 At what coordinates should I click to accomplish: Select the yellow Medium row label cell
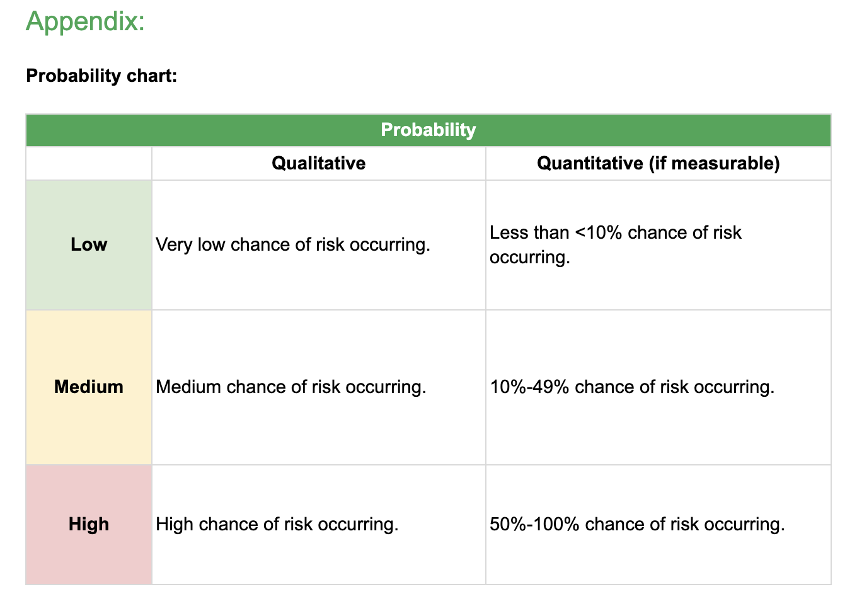tap(89, 387)
